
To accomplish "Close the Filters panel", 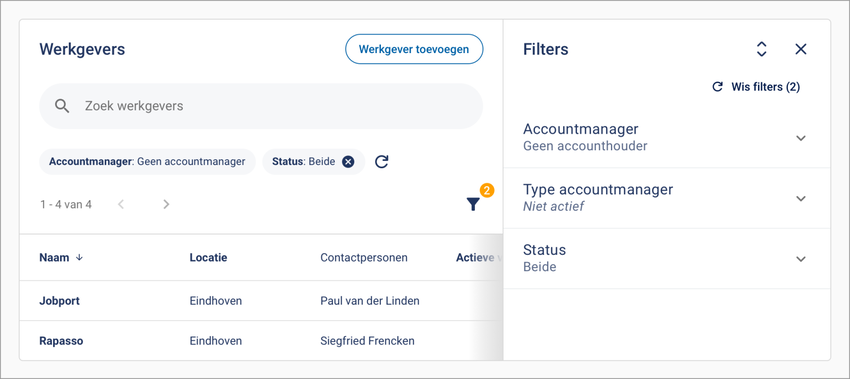I will (801, 49).
